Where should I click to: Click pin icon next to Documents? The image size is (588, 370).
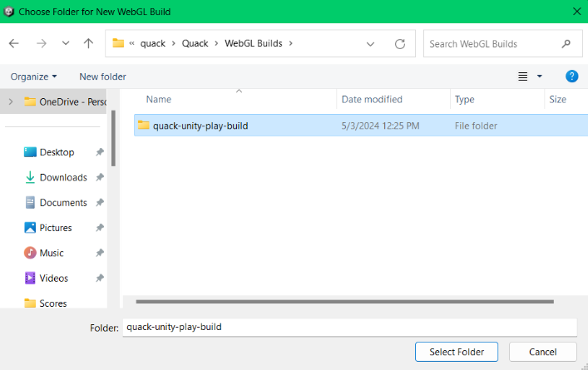(x=99, y=202)
